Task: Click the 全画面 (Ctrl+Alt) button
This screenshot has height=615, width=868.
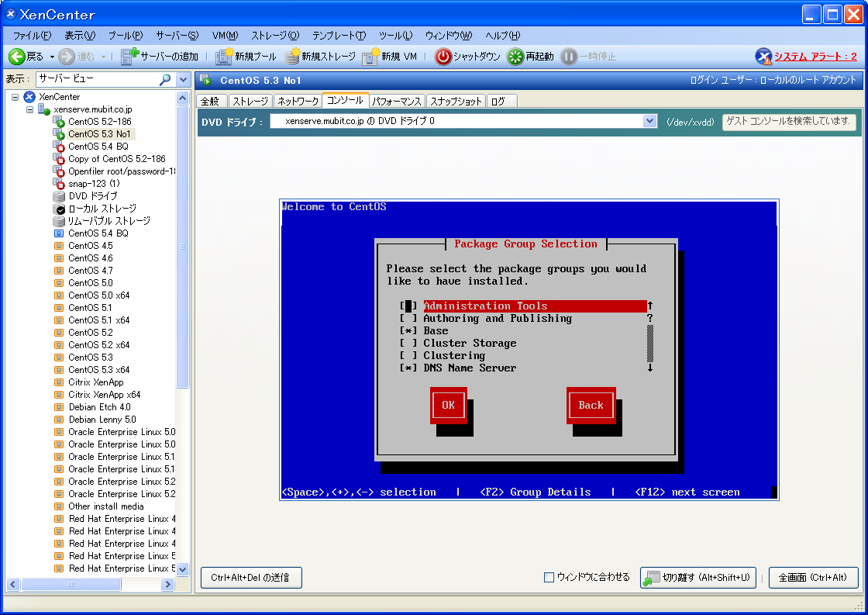Action: tap(813, 577)
